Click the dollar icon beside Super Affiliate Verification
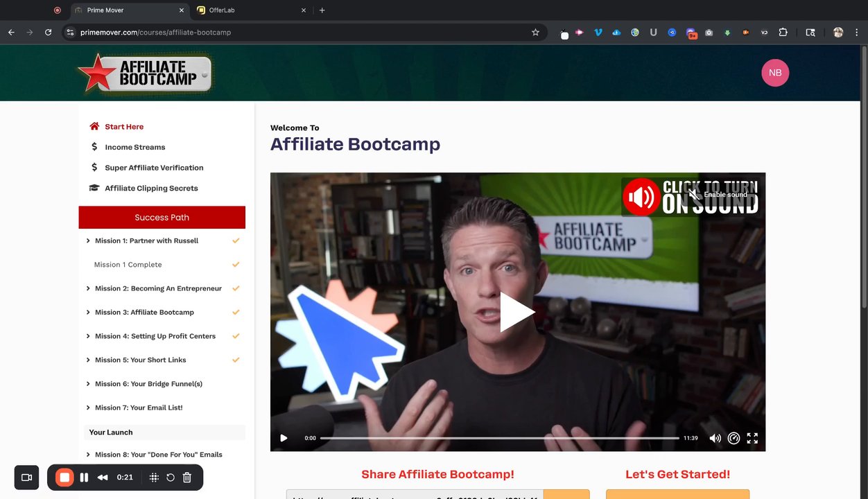The height and width of the screenshot is (499, 868). click(94, 167)
